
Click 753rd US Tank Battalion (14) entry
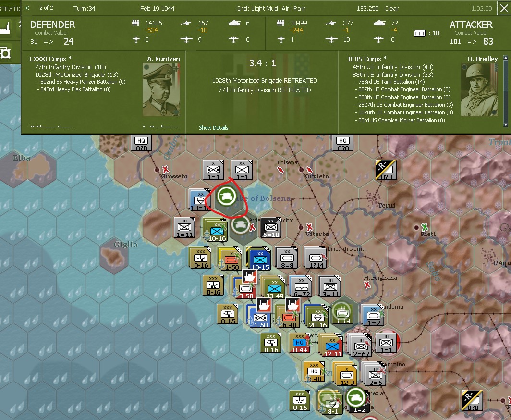click(x=390, y=82)
